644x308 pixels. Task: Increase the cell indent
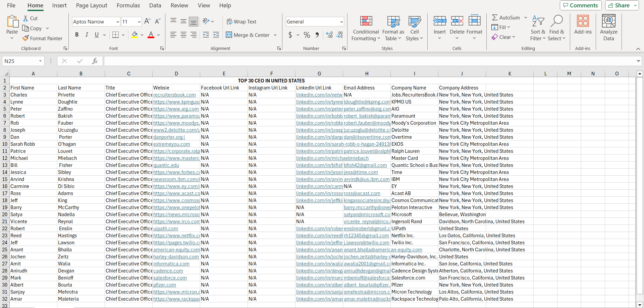[216, 35]
